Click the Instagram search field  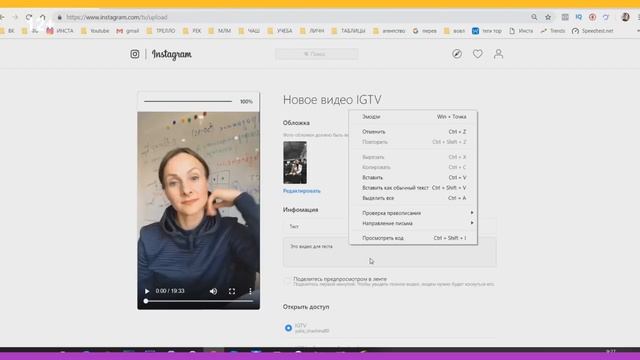click(x=317, y=54)
